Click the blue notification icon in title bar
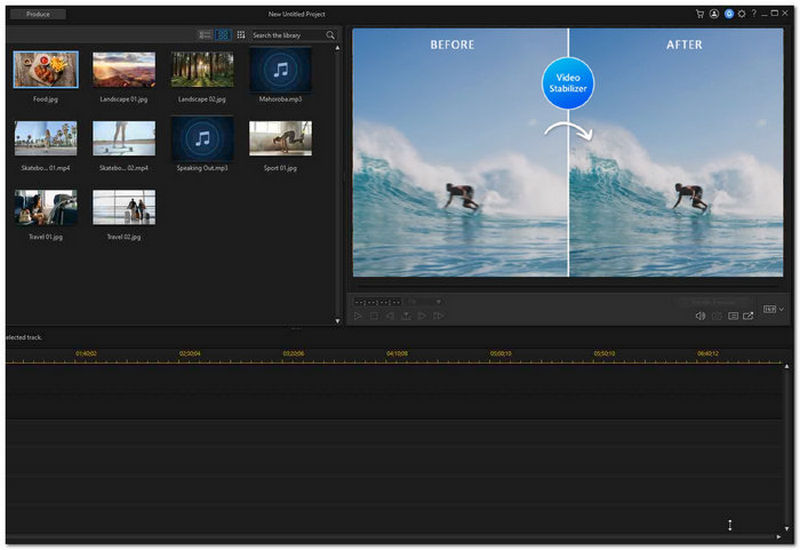This screenshot has height=550, width=800. coord(728,14)
